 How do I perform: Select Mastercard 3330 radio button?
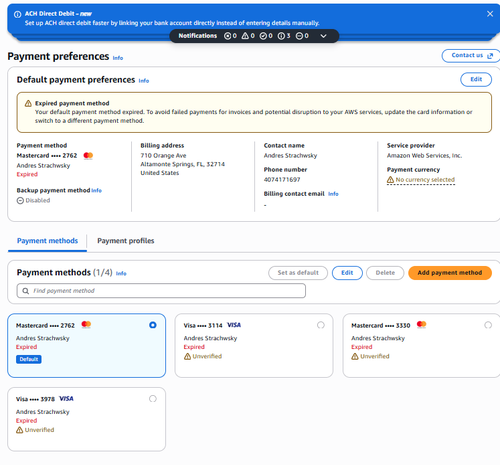click(x=488, y=325)
